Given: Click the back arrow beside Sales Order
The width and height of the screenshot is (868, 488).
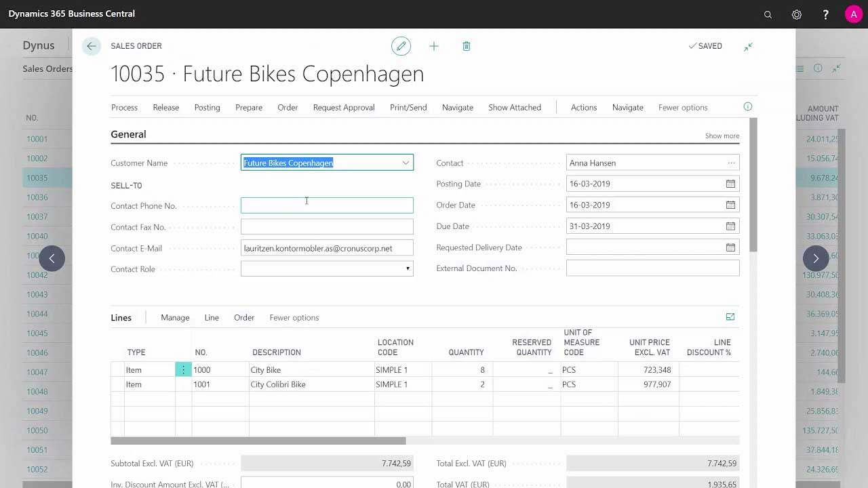Looking at the screenshot, I should [x=91, y=46].
